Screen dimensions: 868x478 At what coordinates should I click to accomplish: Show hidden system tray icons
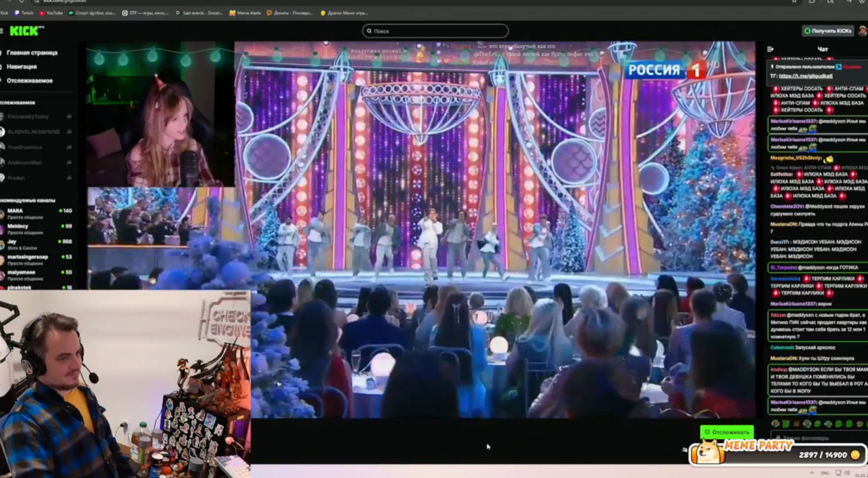[812, 472]
